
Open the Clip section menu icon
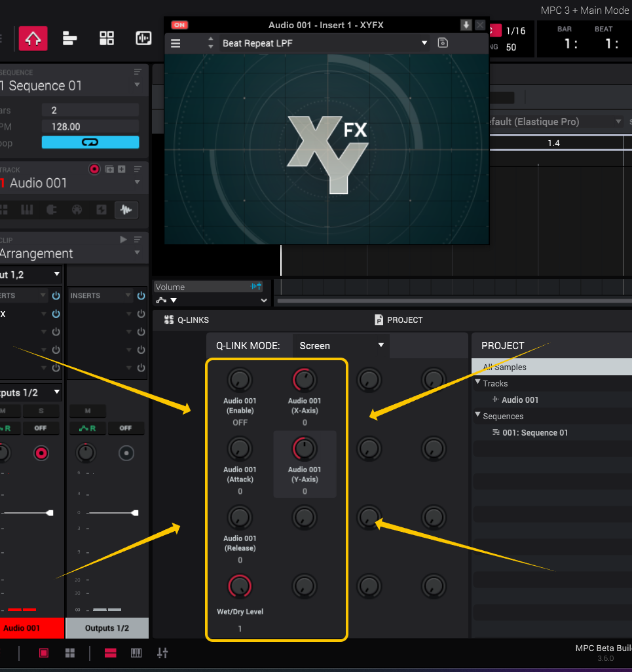tap(138, 240)
